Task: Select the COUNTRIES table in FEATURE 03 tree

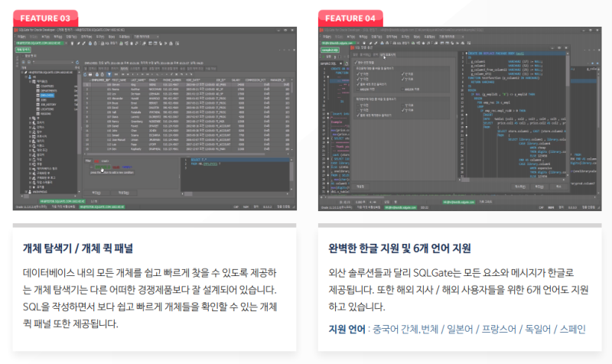Action: click(x=47, y=86)
